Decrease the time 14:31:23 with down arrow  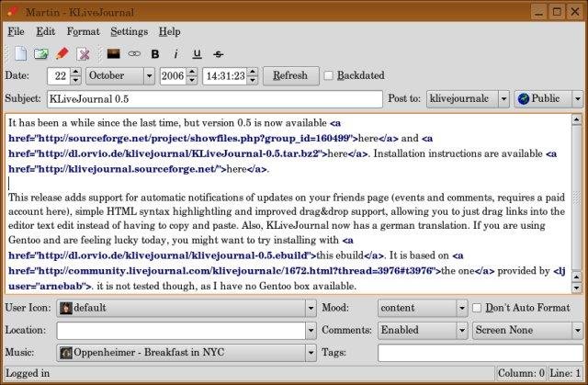tap(253, 80)
